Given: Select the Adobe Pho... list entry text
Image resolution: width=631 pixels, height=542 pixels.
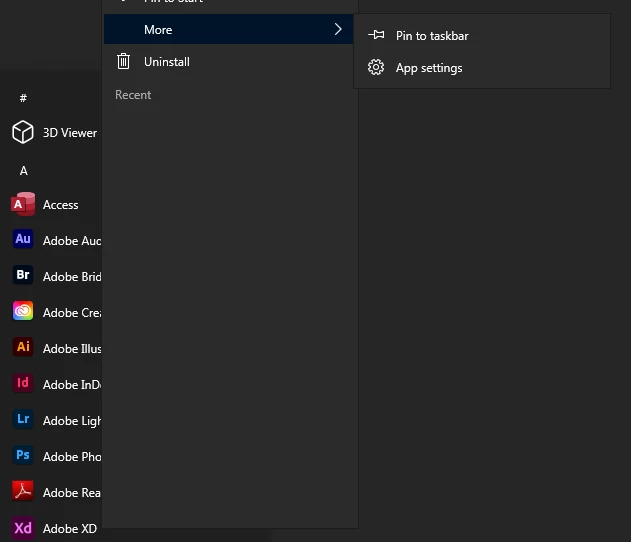Looking at the screenshot, I should point(72,457).
